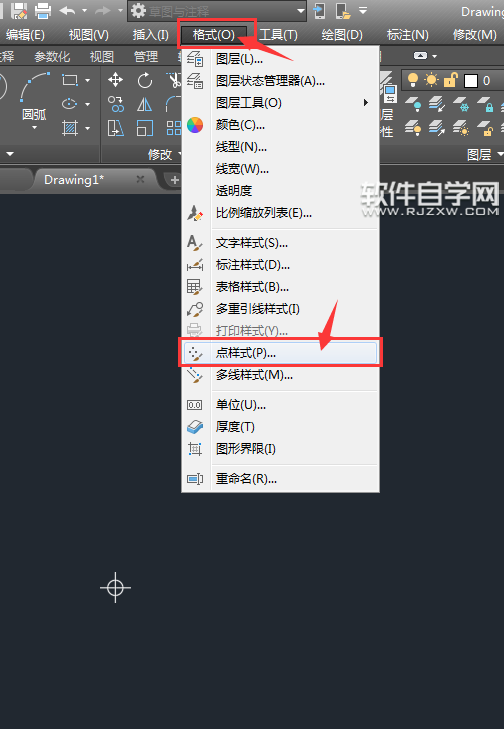The image size is (504, 729).
Task: Select the Stretch tool
Action: tap(116, 128)
